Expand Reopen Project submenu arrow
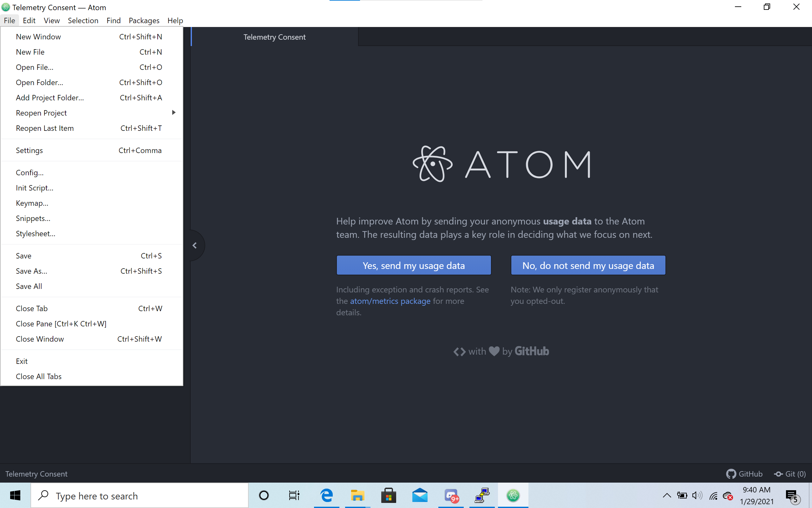 click(174, 112)
